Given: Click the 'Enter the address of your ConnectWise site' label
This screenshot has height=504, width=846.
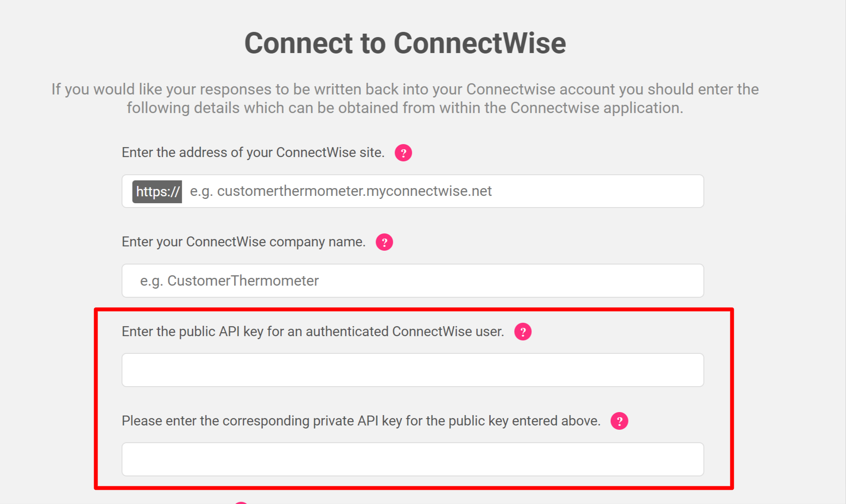Looking at the screenshot, I should (x=253, y=153).
